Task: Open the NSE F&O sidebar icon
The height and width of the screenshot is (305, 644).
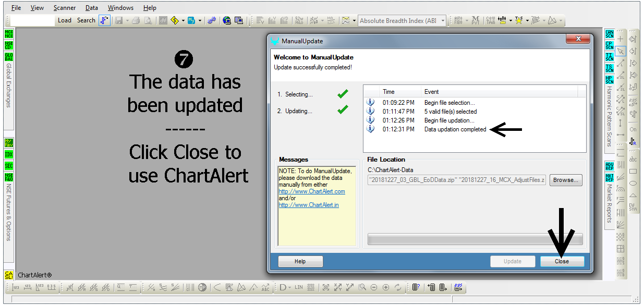Action: coord(9,177)
